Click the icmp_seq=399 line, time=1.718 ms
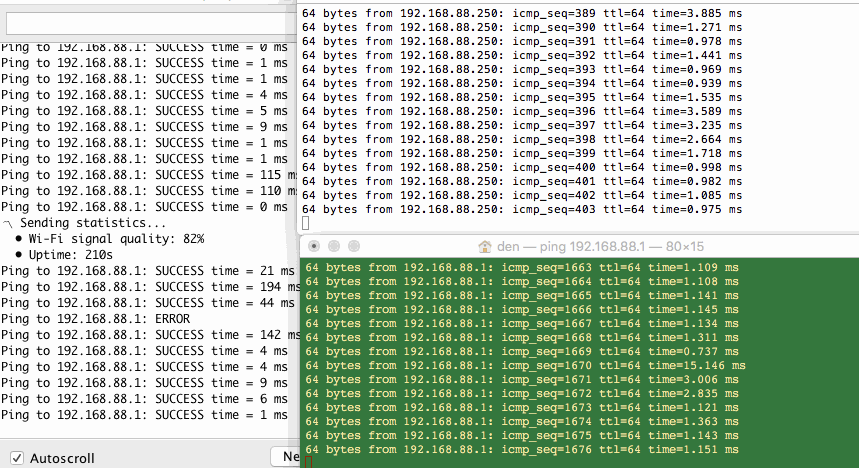The width and height of the screenshot is (859, 468). (x=522, y=153)
